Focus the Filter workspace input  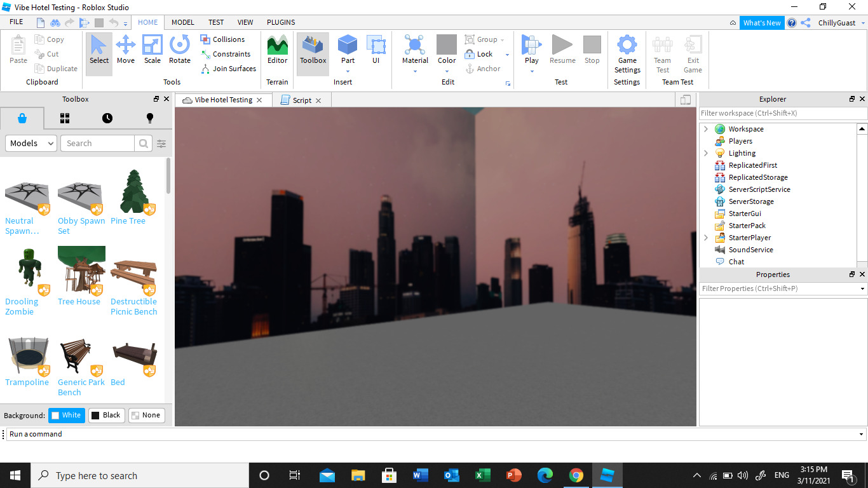[x=783, y=113]
